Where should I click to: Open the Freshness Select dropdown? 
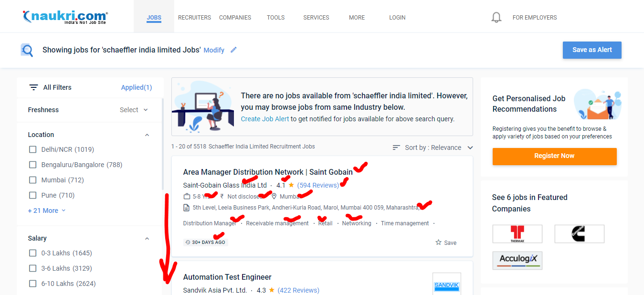point(134,110)
